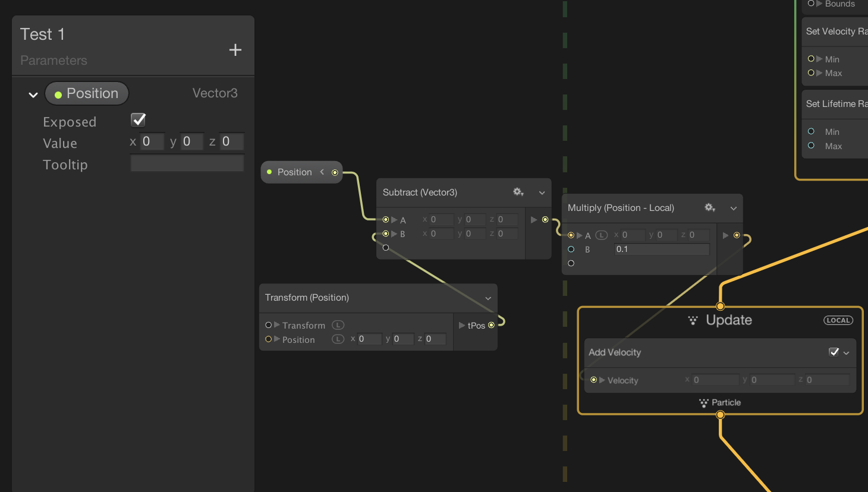
Task: Click the Tooltip text field
Action: tap(187, 164)
